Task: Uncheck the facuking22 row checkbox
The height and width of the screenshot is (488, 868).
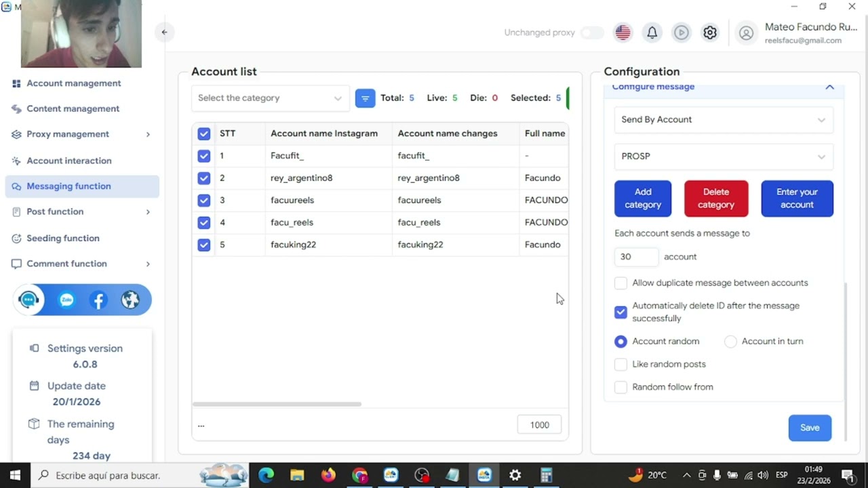Action: 204,245
